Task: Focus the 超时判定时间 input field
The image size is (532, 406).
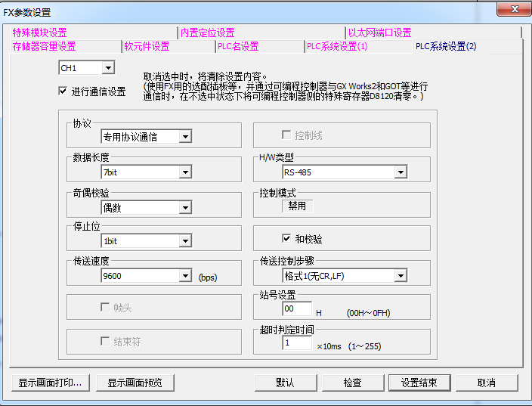Action: pos(298,343)
